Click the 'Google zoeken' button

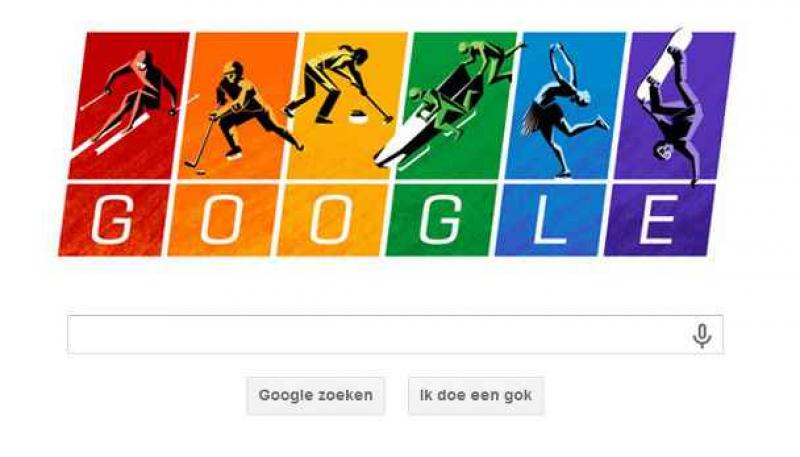[x=315, y=395]
